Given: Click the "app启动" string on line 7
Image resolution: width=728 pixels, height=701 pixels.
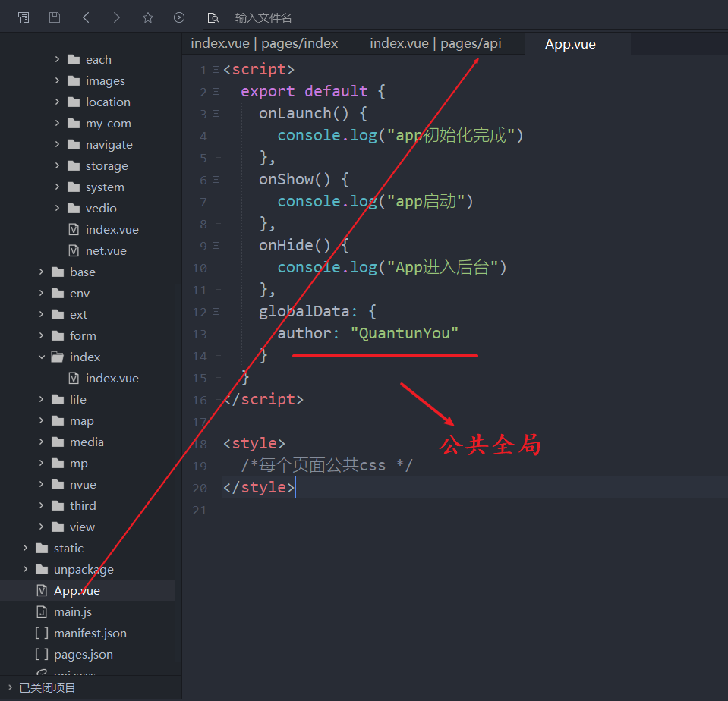Looking at the screenshot, I should [426, 201].
